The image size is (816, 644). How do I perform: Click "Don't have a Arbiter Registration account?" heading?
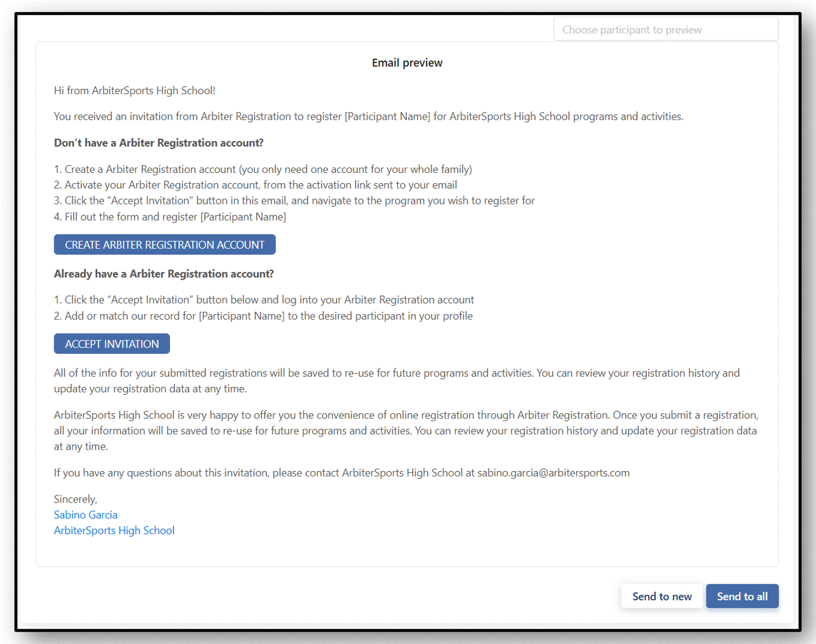pos(159,143)
